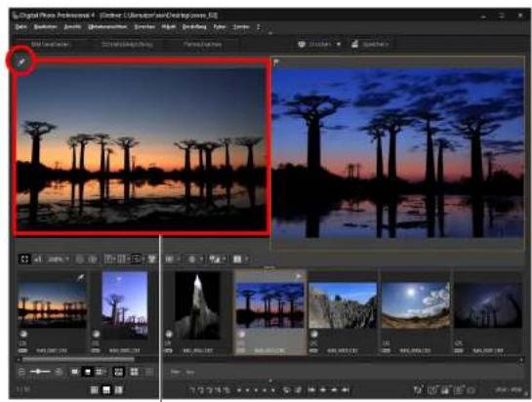The image size is (532, 402).
Task: Rotate image right using the bottom toolbar icon
Action: point(298,390)
